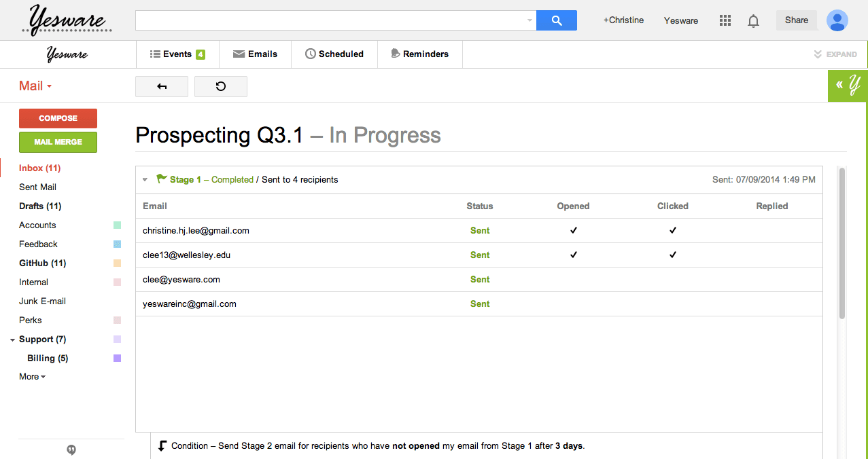868x459 pixels.
Task: Collapse the Stage 1 results section
Action: click(145, 179)
